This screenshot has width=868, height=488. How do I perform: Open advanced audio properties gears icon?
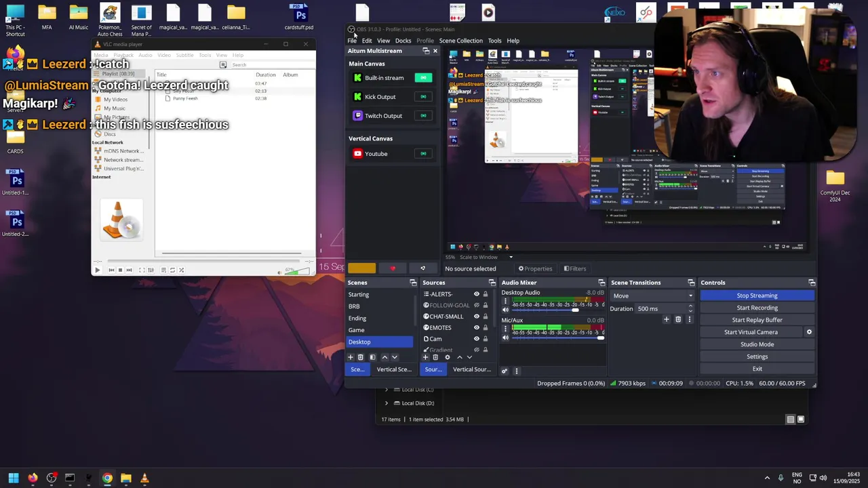505,371
